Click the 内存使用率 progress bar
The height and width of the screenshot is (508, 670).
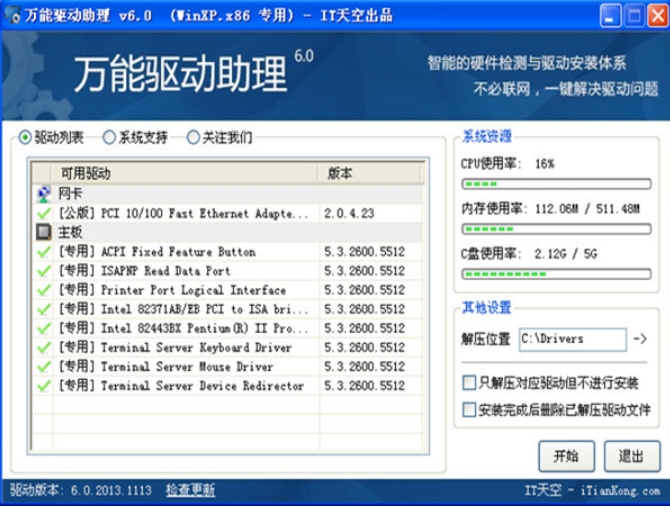556,229
